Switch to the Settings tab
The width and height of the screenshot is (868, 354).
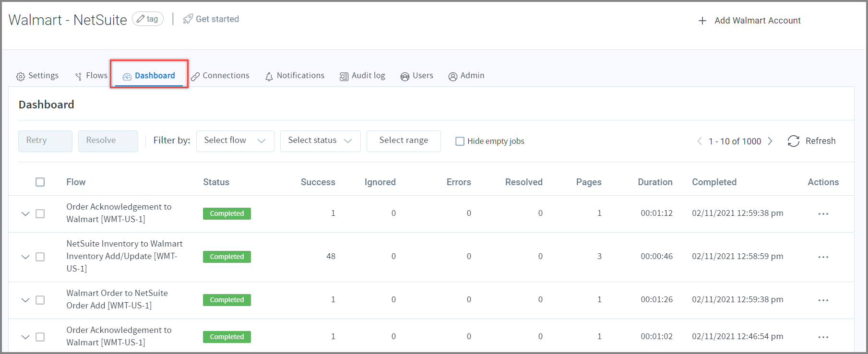click(x=37, y=76)
